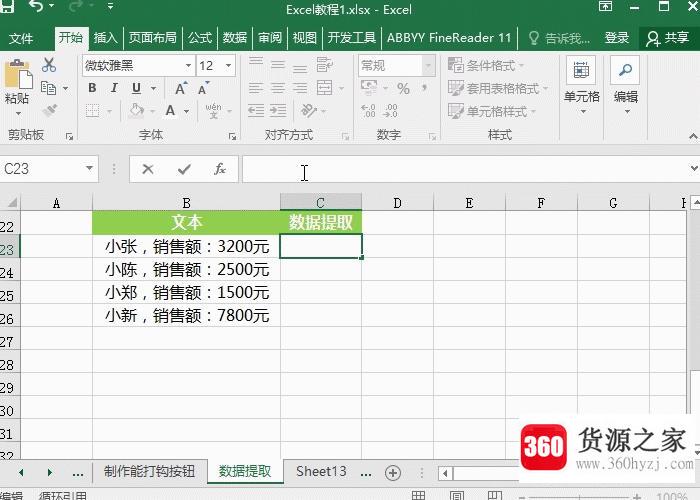The width and height of the screenshot is (700, 500).
Task: Expand the underline style dropdown arrow
Action: point(153,88)
